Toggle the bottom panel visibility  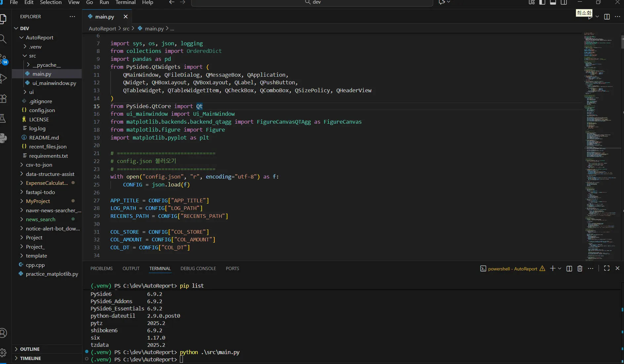[553, 2]
